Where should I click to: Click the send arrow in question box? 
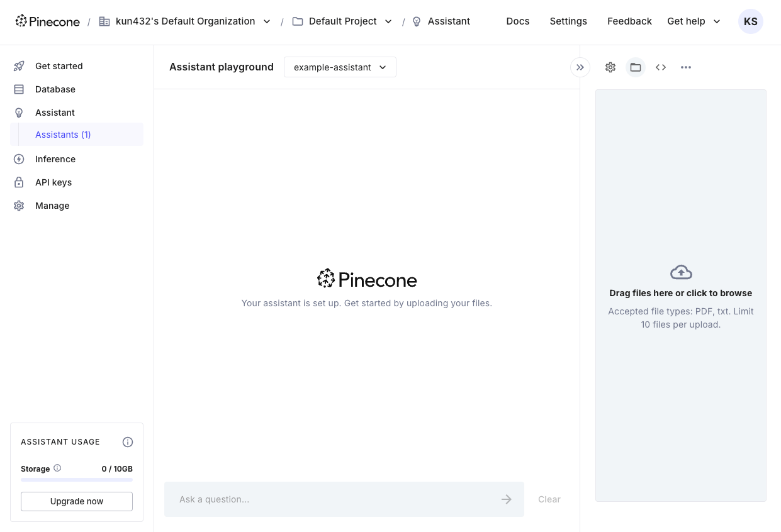[507, 499]
